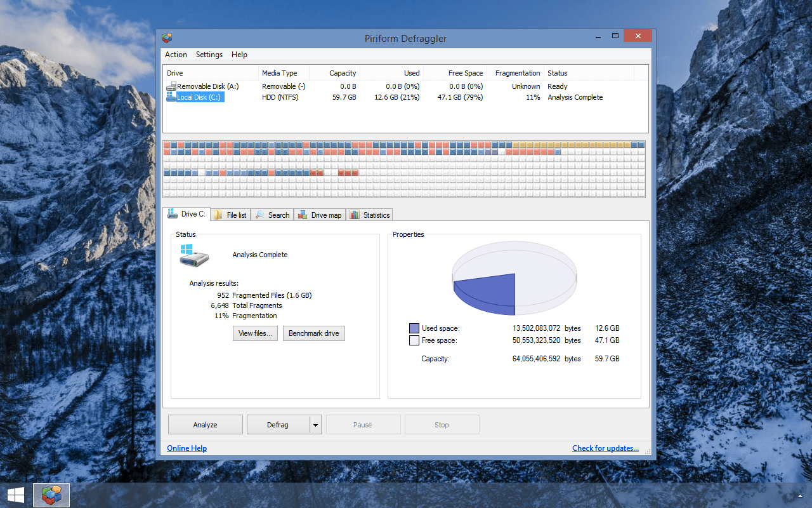Click the Search tab magnifier icon
This screenshot has height=508, width=812.
click(260, 215)
